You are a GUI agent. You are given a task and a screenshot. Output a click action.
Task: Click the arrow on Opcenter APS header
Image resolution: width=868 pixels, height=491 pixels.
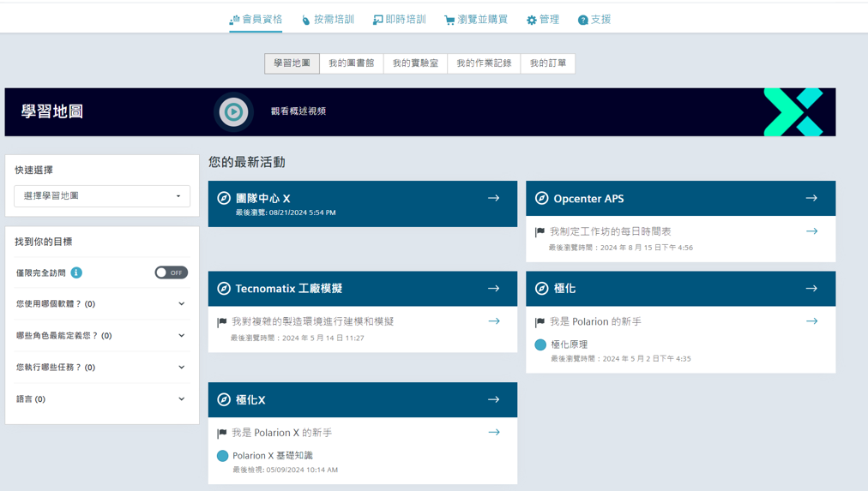pos(811,198)
